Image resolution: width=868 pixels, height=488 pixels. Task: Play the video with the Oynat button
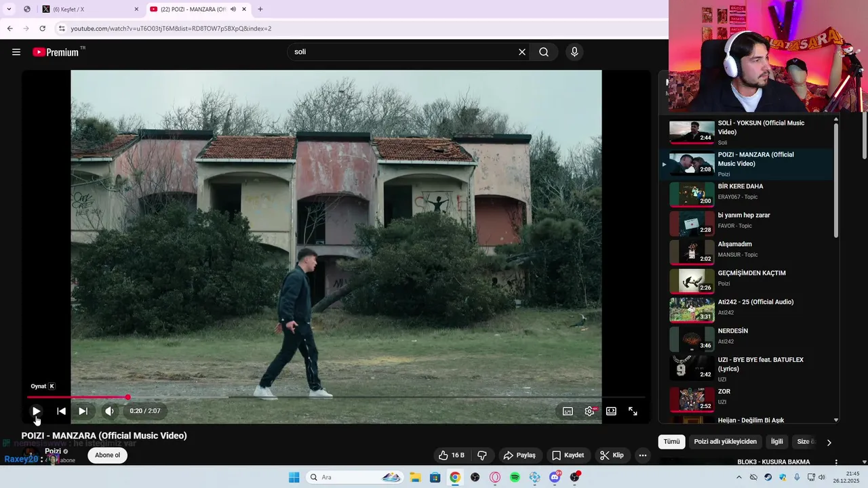37,411
